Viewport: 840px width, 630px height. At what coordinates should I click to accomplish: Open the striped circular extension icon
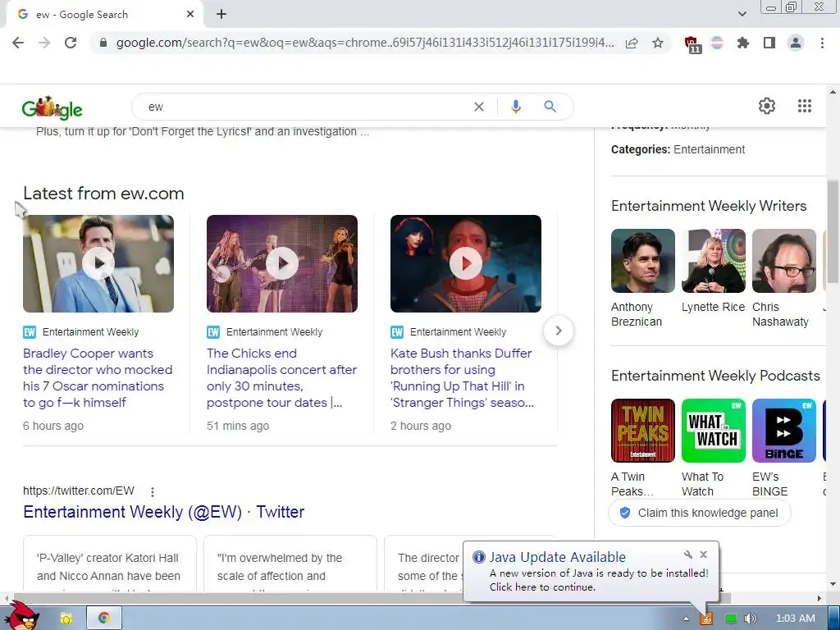717,43
